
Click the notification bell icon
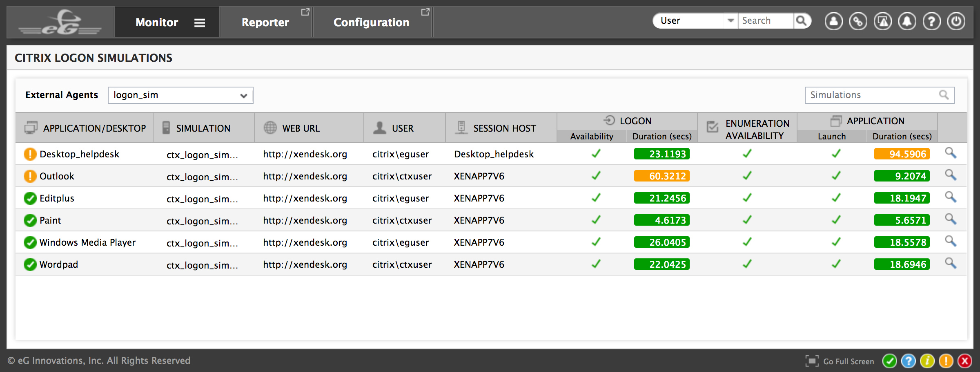(x=907, y=21)
